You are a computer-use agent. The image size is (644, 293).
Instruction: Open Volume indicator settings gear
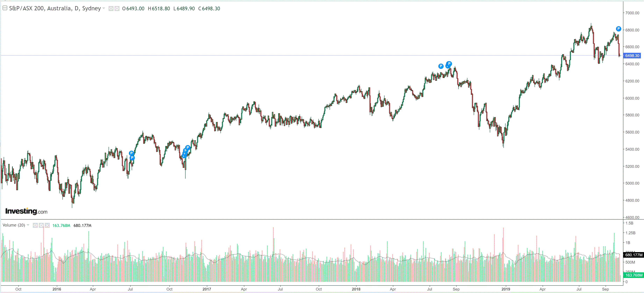point(41,225)
